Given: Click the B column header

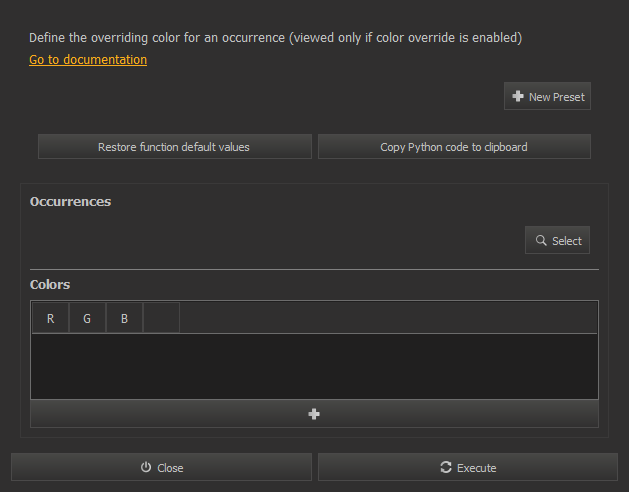Looking at the screenshot, I should click(124, 318).
